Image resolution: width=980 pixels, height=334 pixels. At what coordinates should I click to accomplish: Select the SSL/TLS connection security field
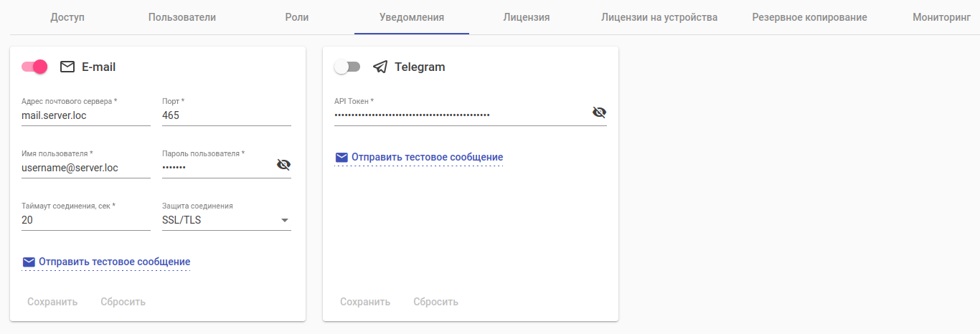(215, 220)
